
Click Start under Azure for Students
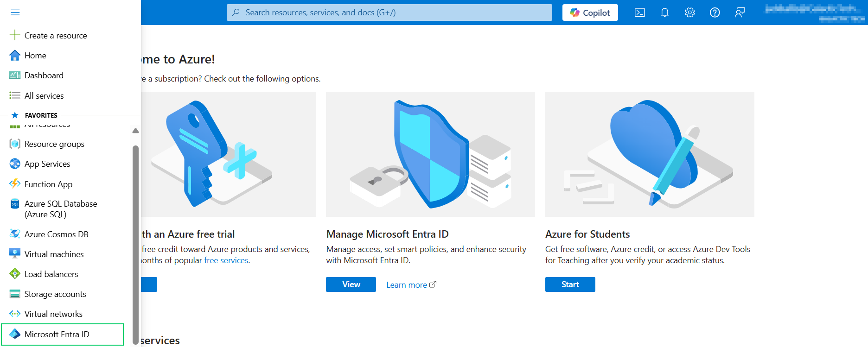(x=570, y=284)
